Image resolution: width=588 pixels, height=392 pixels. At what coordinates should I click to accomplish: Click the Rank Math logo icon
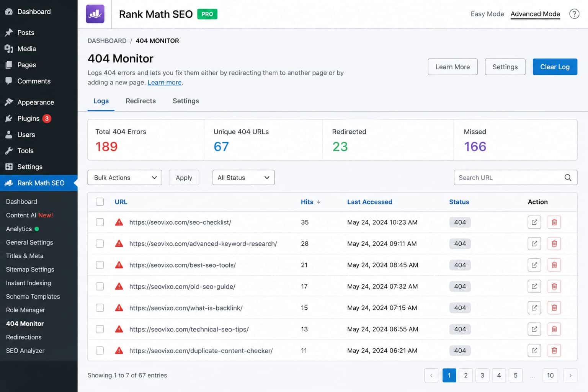pos(95,14)
